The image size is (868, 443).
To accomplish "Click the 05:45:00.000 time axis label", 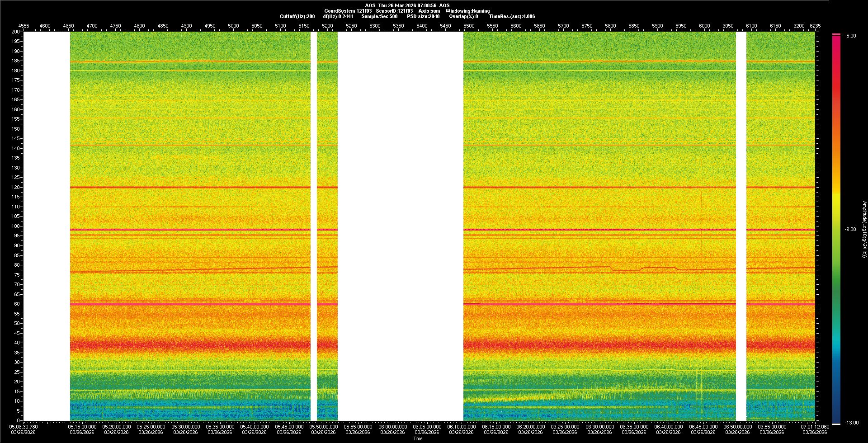I will pyautogui.click(x=289, y=426).
